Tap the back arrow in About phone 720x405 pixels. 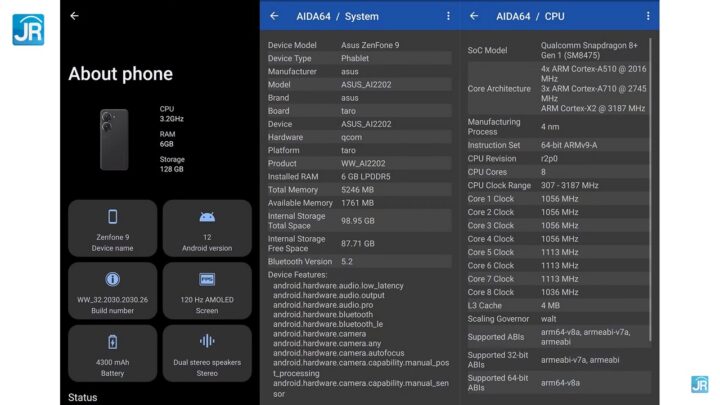(x=74, y=16)
